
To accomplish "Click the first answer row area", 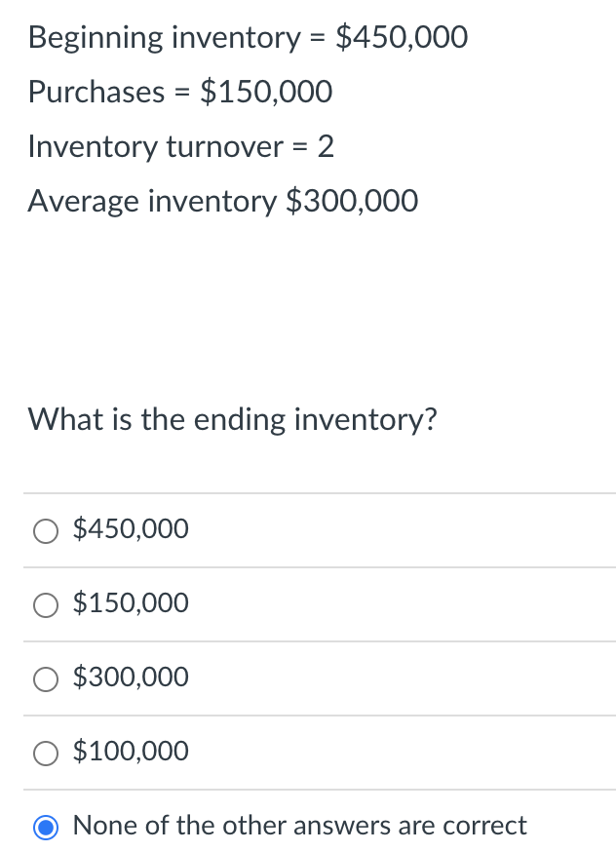I will 308,529.
